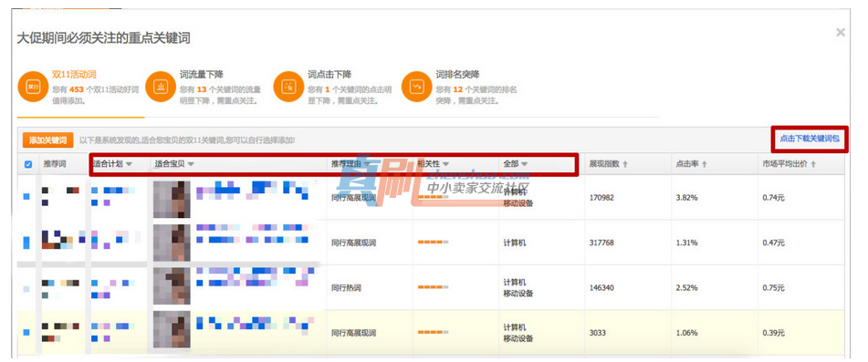Open product thumbnail in 317768 row
The image size is (868, 362).
click(172, 243)
